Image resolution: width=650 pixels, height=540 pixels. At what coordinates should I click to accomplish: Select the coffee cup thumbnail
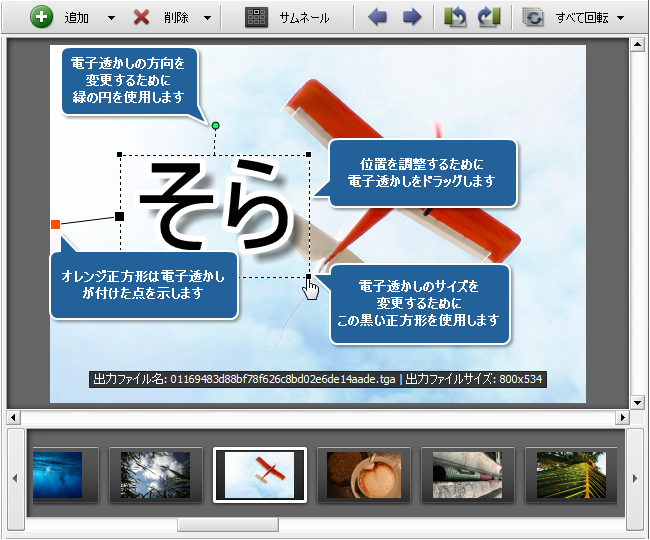point(364,475)
